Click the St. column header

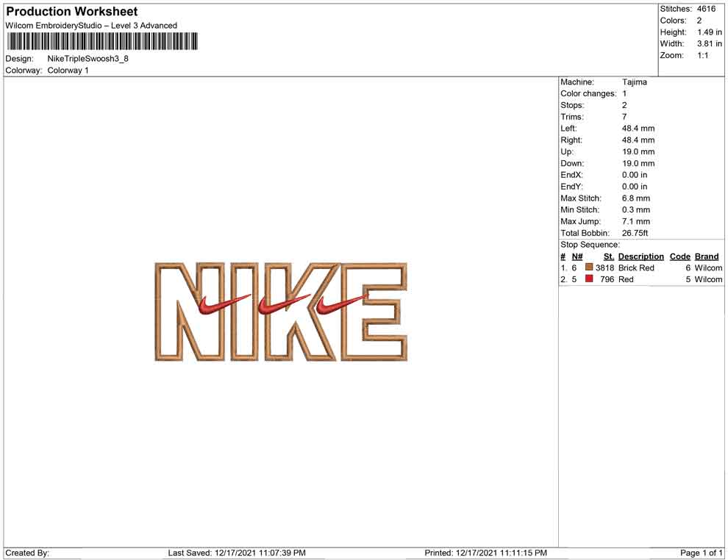(609, 256)
